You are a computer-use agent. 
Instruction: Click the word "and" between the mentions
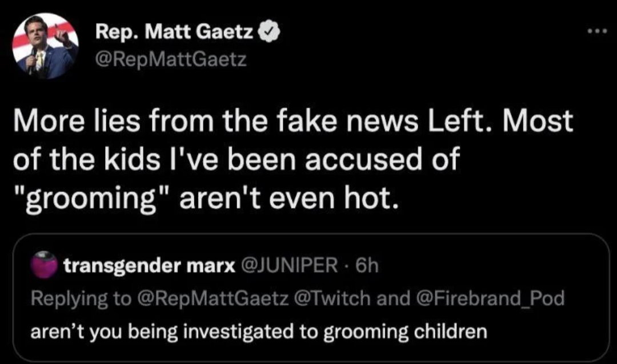tap(393, 298)
